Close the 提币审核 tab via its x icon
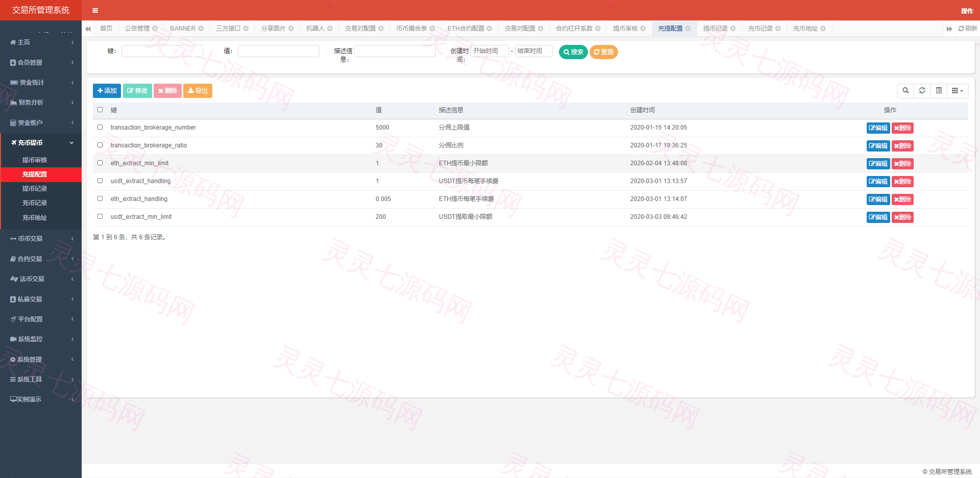 click(643, 29)
